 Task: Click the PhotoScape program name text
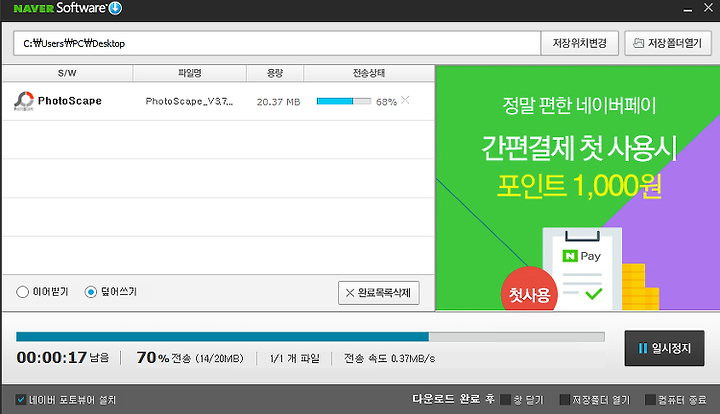(x=70, y=101)
